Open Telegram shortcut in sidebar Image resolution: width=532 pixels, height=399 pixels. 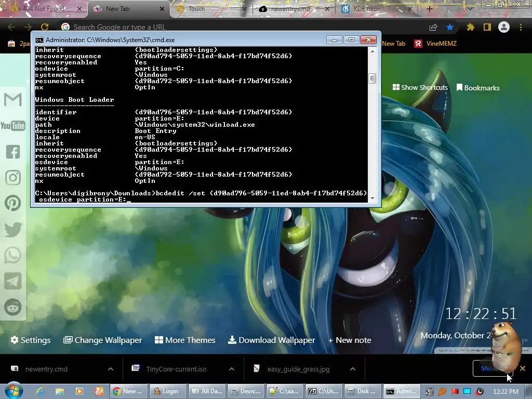pyautogui.click(x=13, y=281)
